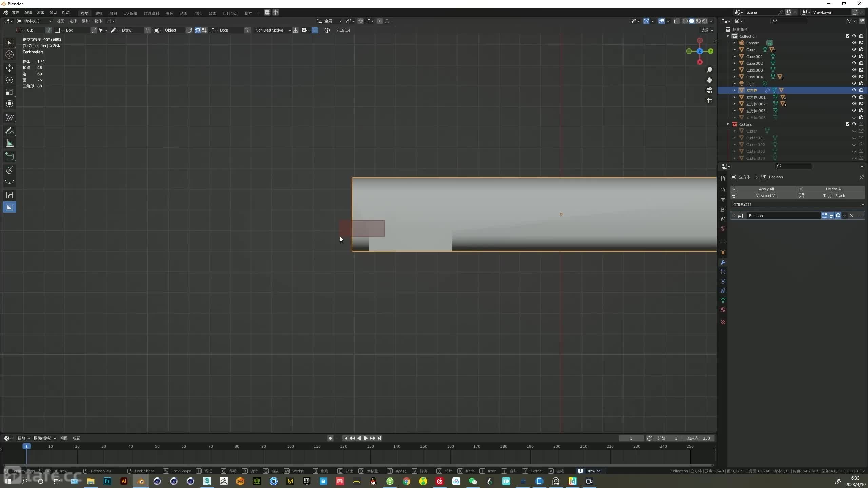Viewport: 868px width, 488px height.
Task: Click the red X axis gizmo
Action: (x=700, y=62)
